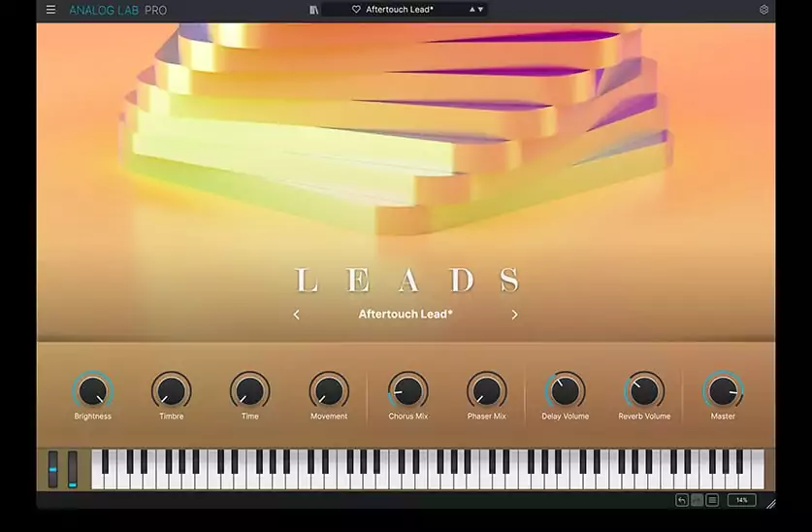The height and width of the screenshot is (532, 812).
Task: Go to the previous preset with left chevron
Action: click(297, 315)
